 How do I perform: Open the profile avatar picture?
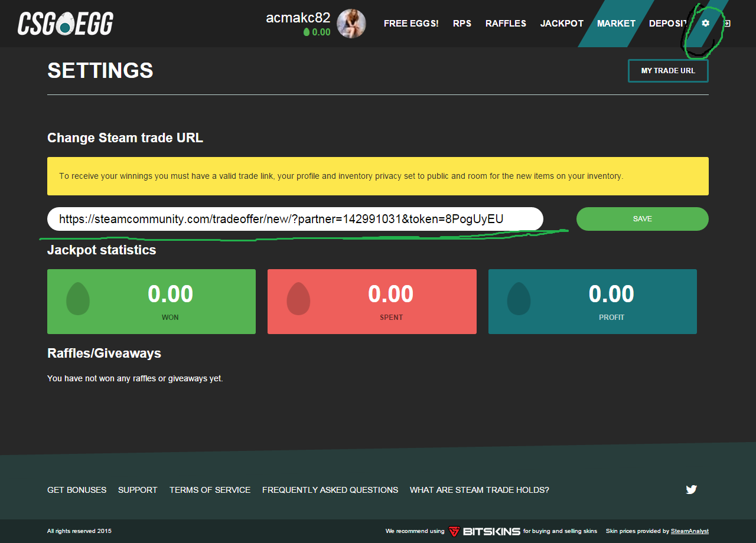coord(351,24)
